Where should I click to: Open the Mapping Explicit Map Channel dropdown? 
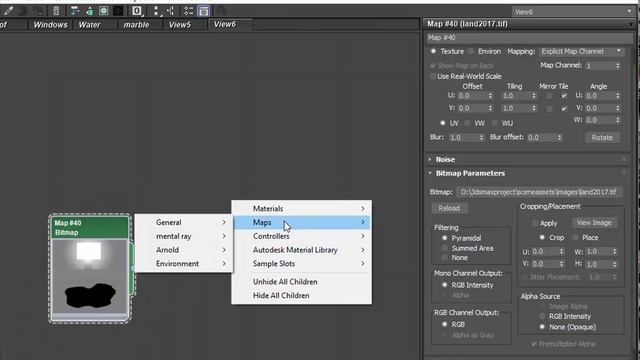[x=581, y=51]
